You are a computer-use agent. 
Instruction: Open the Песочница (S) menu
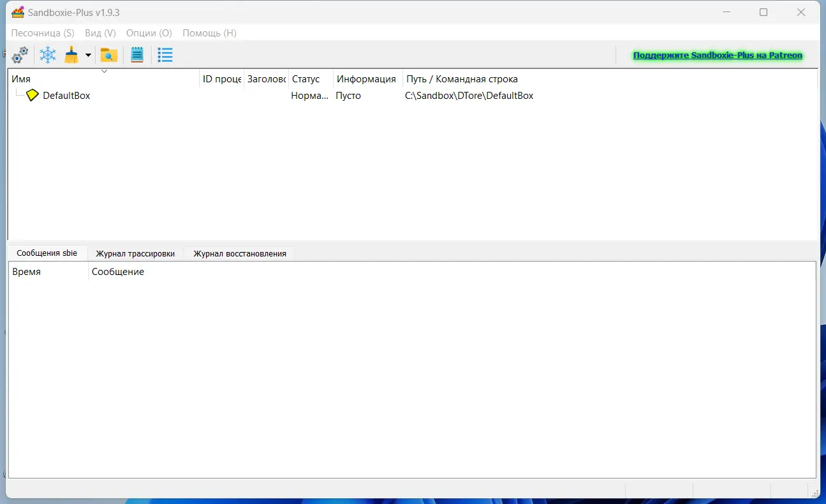point(43,33)
